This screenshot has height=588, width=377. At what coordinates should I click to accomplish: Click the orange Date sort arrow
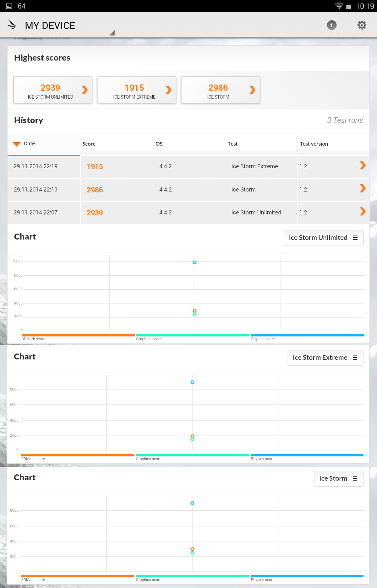pos(17,144)
